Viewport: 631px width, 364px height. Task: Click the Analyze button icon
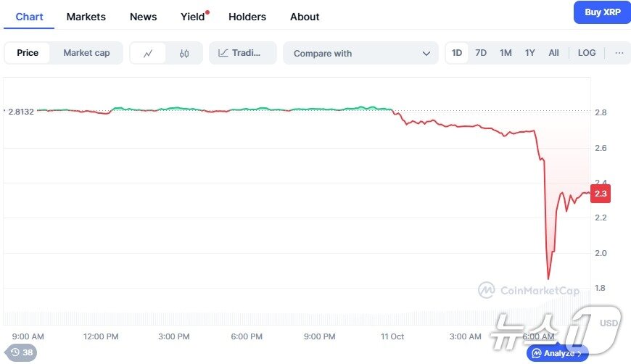coord(537,353)
